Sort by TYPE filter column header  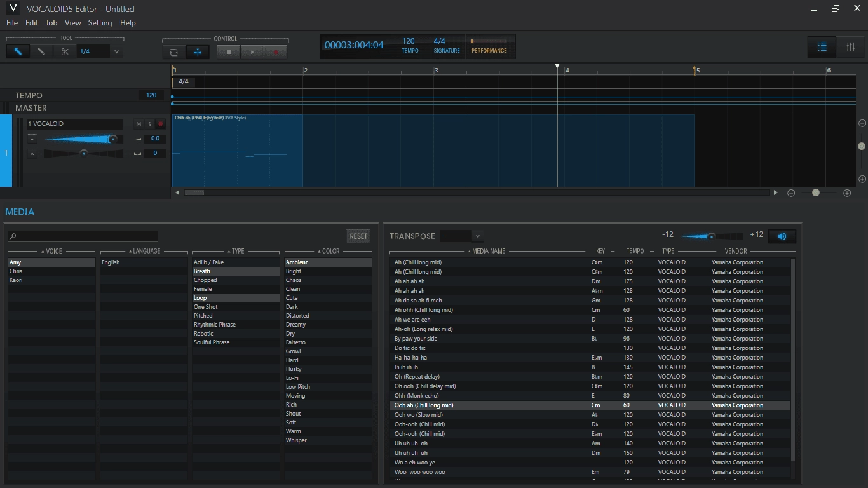coord(236,252)
